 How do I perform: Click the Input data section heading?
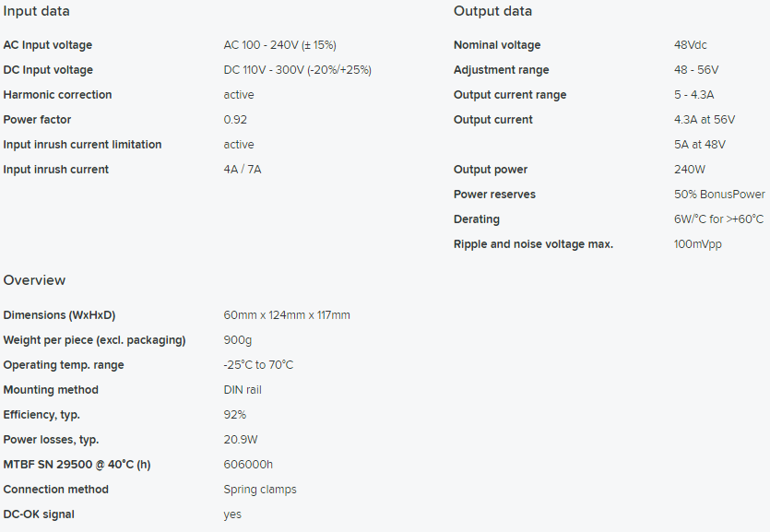click(36, 11)
